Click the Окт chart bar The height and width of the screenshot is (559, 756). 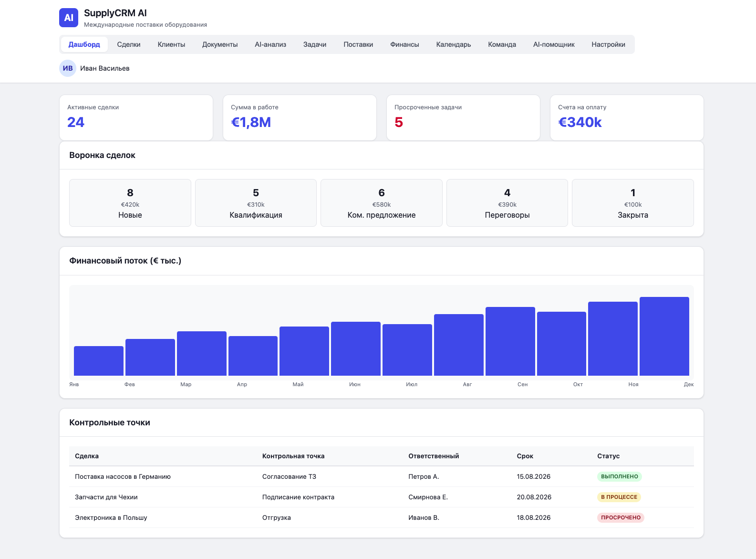pyautogui.click(x=561, y=344)
